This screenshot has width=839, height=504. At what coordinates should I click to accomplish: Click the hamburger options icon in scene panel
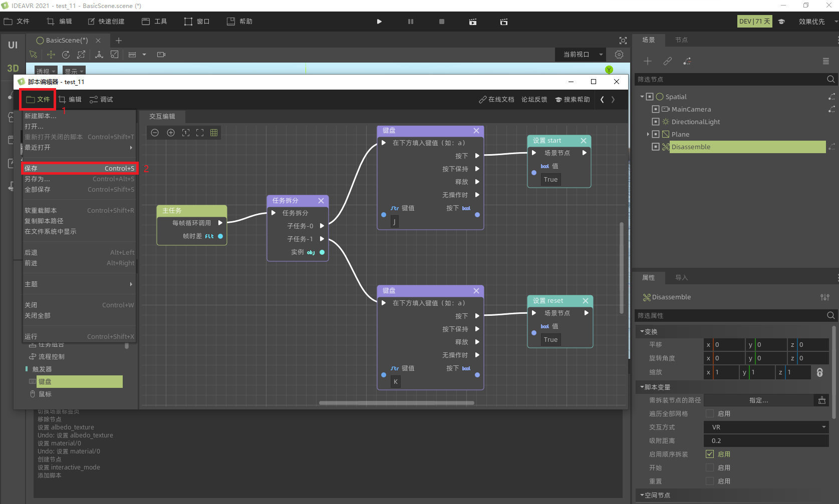826,61
